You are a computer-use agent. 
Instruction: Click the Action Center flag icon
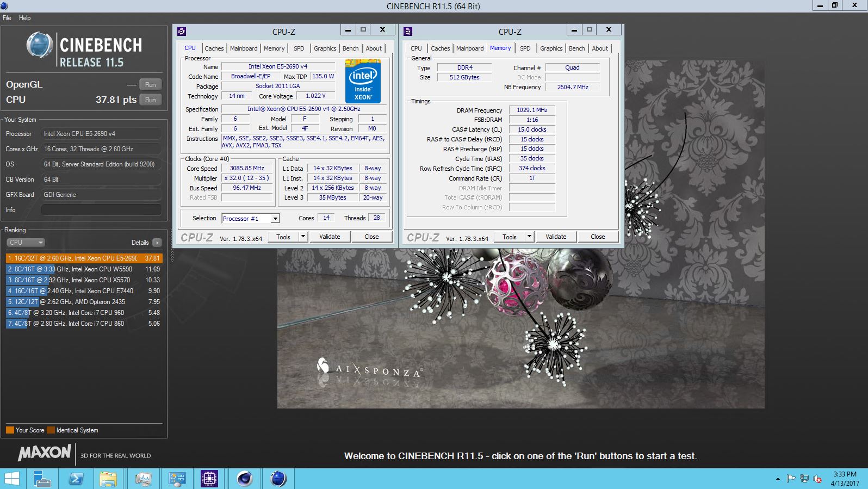click(x=791, y=479)
